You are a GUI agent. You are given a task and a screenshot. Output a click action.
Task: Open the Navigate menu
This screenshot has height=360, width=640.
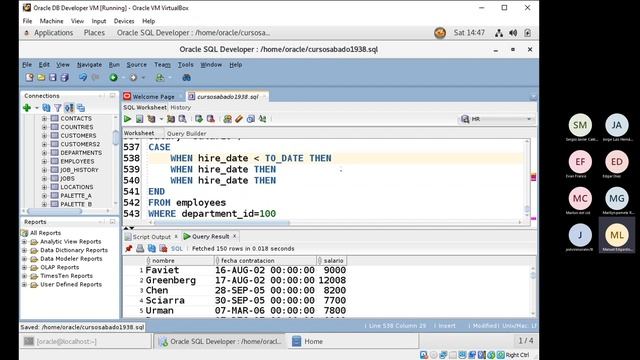[x=89, y=64]
